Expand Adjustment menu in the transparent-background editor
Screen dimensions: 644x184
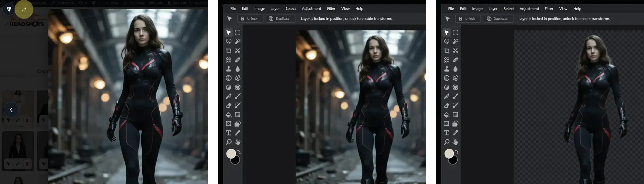click(529, 9)
